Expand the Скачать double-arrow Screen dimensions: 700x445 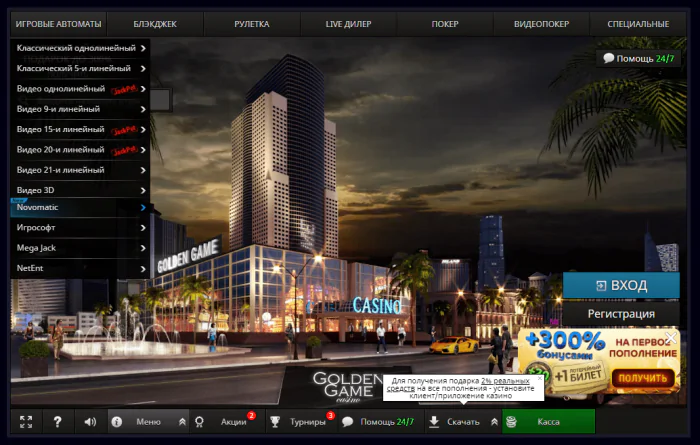click(x=494, y=422)
